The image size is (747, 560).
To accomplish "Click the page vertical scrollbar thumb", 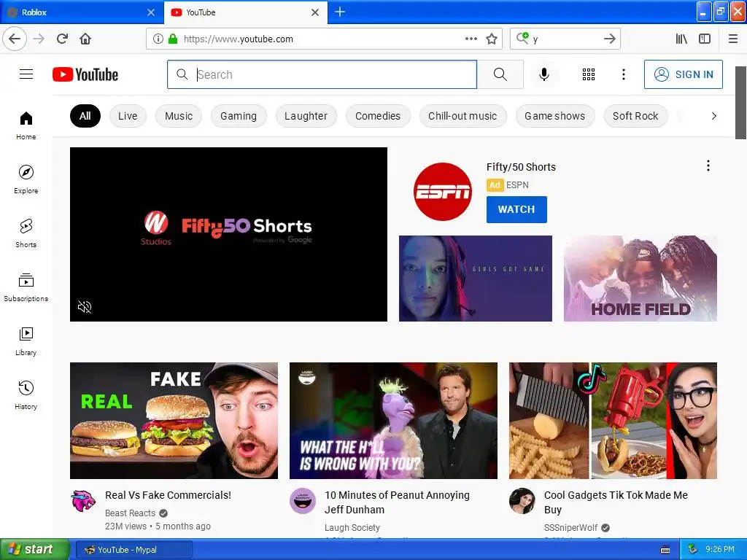I will tap(741, 103).
